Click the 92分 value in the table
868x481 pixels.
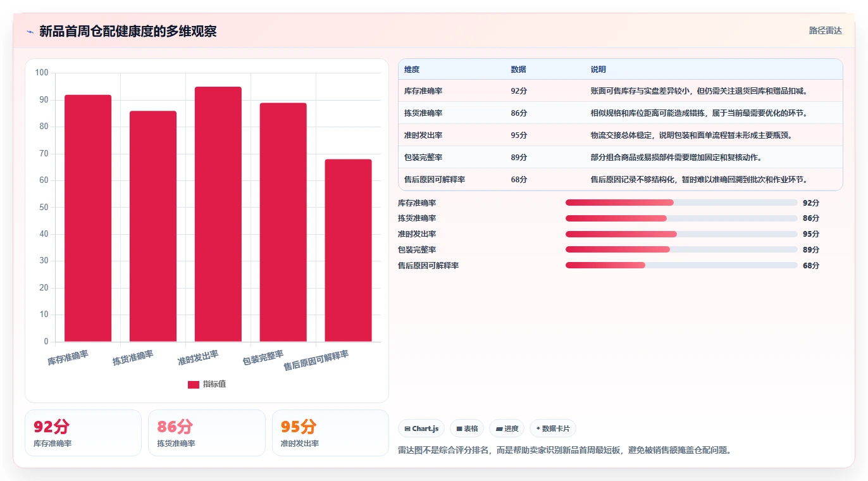519,91
